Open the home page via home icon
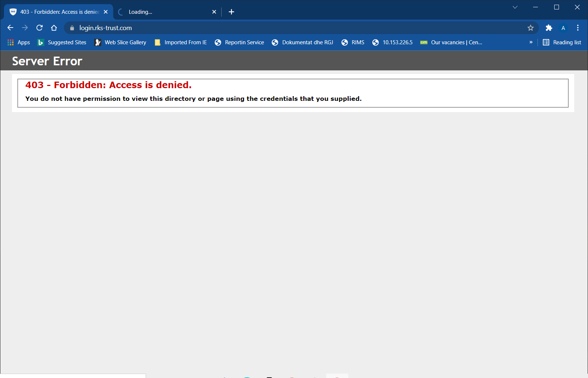The height and width of the screenshot is (378, 588). (x=54, y=28)
